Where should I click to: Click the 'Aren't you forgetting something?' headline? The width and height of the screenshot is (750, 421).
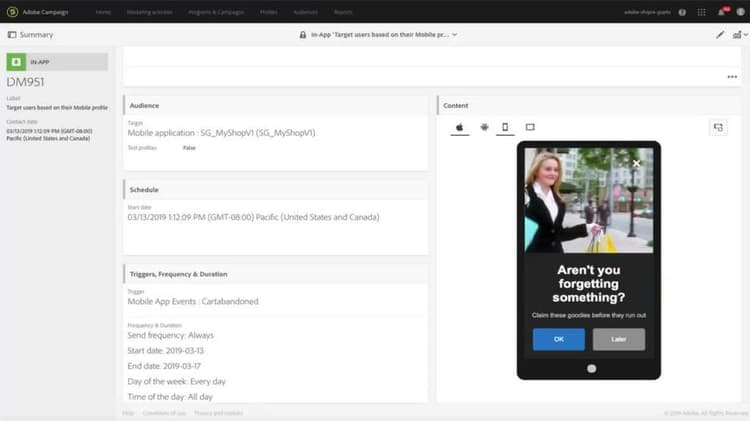(x=589, y=284)
